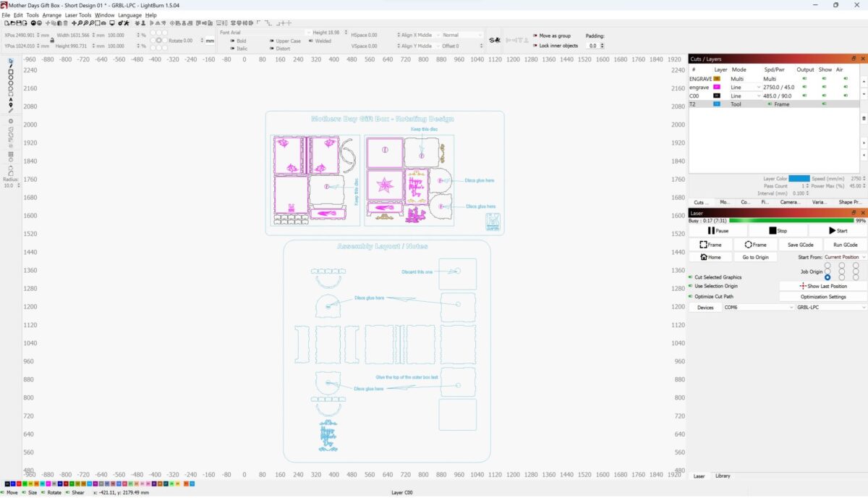This screenshot has width=868, height=498.
Task: Open the Start From dropdown
Action: [x=845, y=257]
